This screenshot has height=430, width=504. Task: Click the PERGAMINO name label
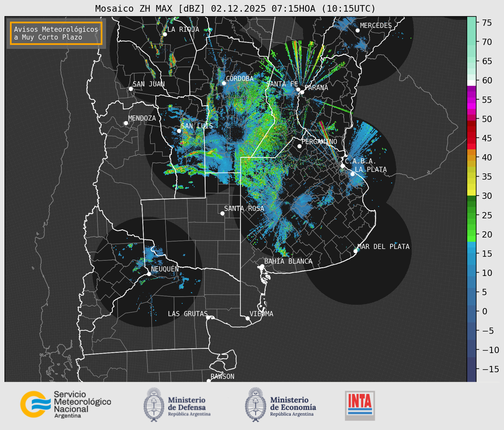[x=319, y=141]
